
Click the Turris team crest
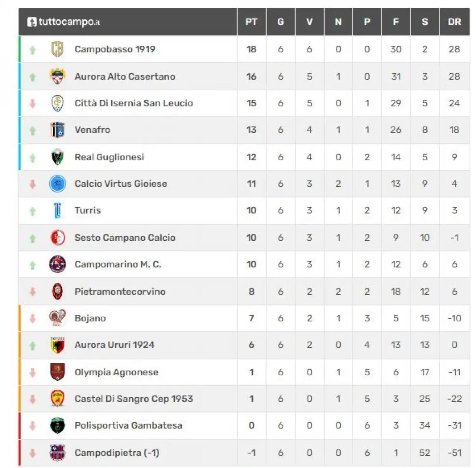point(57,211)
